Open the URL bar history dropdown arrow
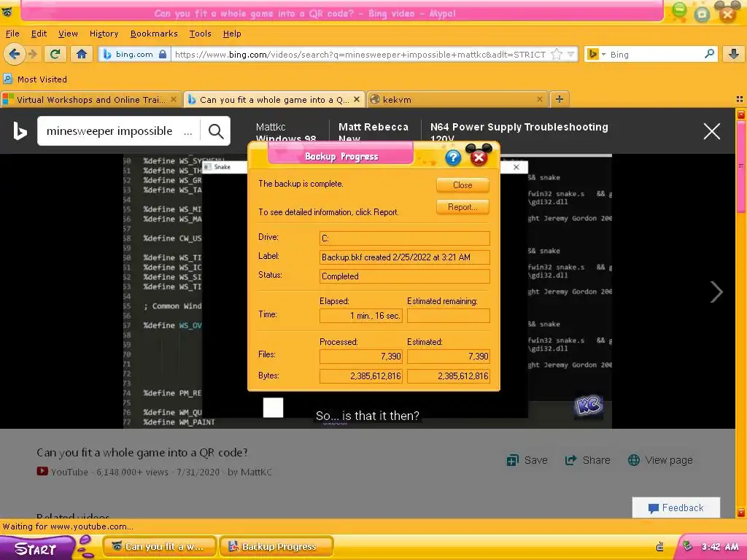 click(x=570, y=54)
